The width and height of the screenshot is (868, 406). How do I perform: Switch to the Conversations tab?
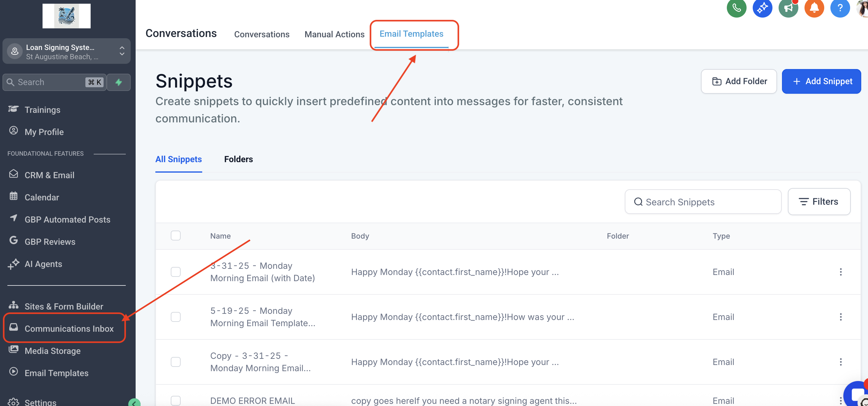(261, 34)
